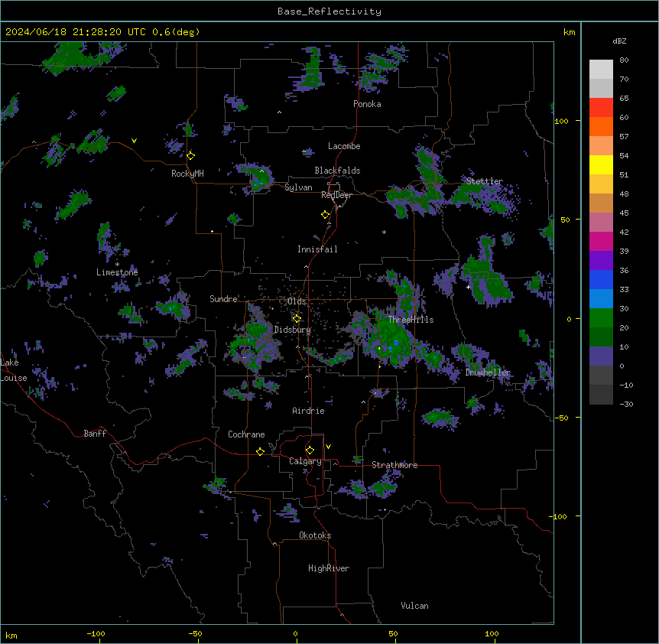Click the Base_Reflectivity title
The image size is (659, 644).
pyautogui.click(x=329, y=11)
